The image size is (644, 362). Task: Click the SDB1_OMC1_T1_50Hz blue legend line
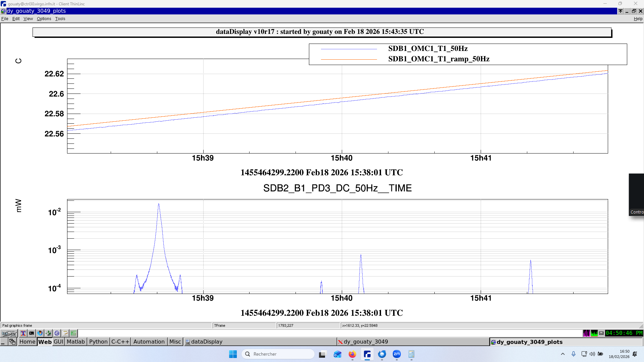(349, 49)
